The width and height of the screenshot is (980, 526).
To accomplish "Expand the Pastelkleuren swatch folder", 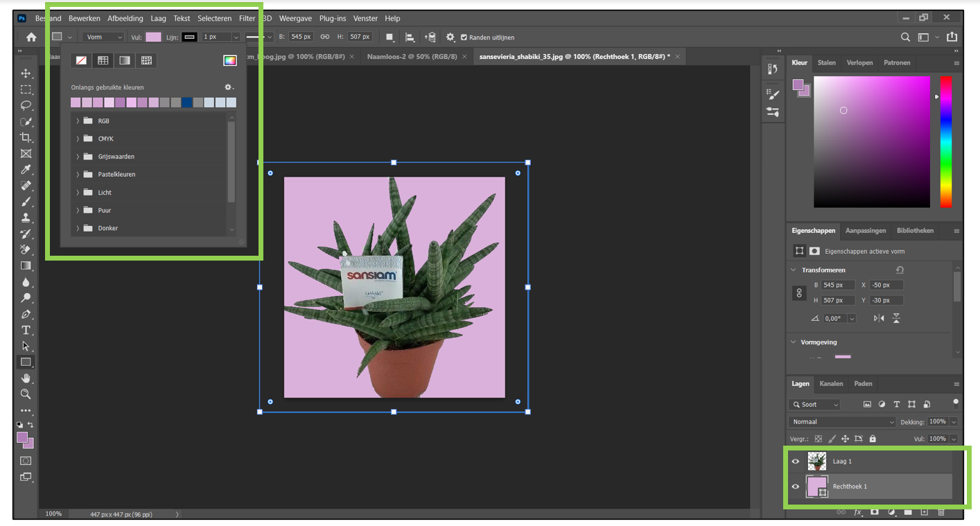I will [x=78, y=175].
